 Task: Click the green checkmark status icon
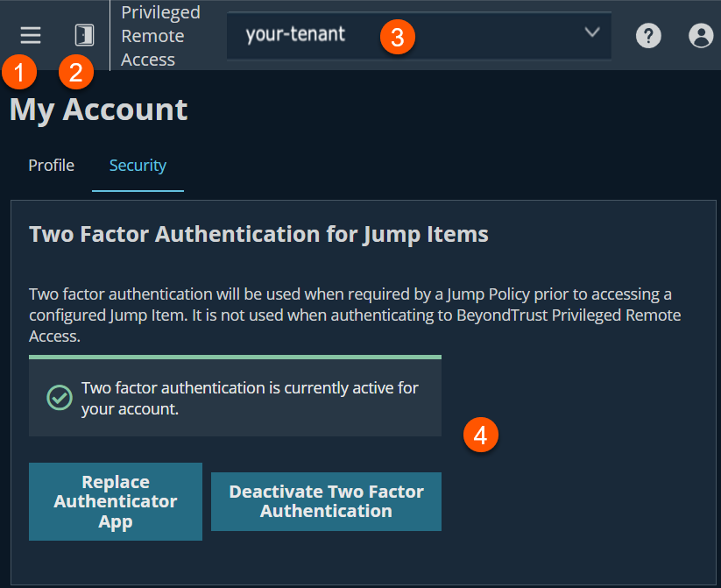(60, 398)
